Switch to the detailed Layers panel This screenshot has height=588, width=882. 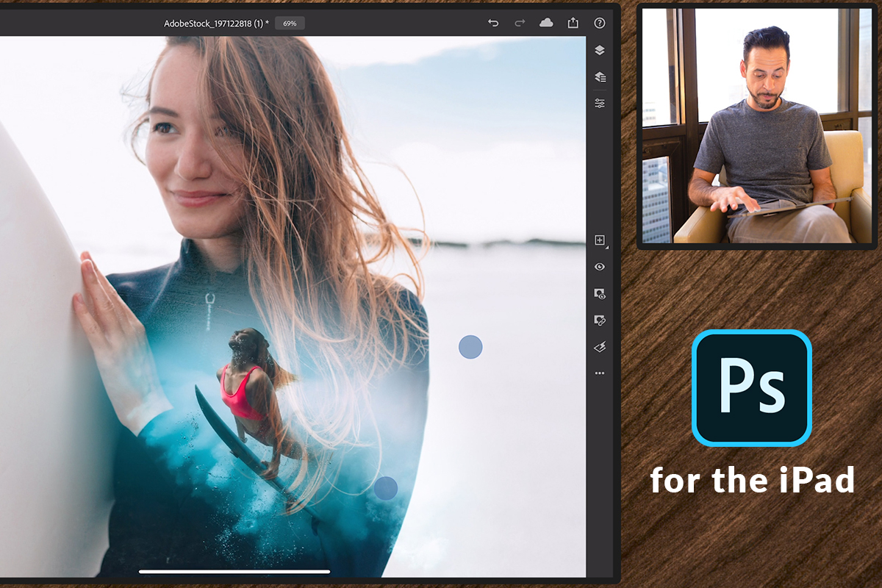pyautogui.click(x=599, y=76)
